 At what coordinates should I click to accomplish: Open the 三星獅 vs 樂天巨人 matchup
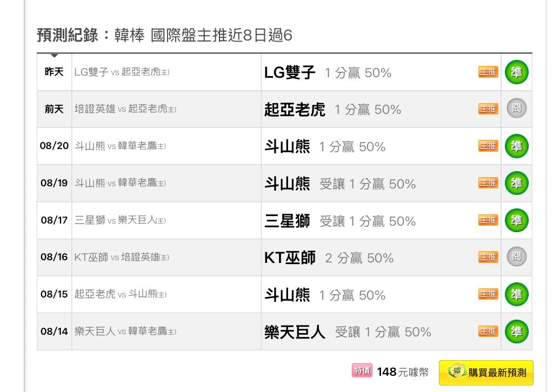point(120,220)
